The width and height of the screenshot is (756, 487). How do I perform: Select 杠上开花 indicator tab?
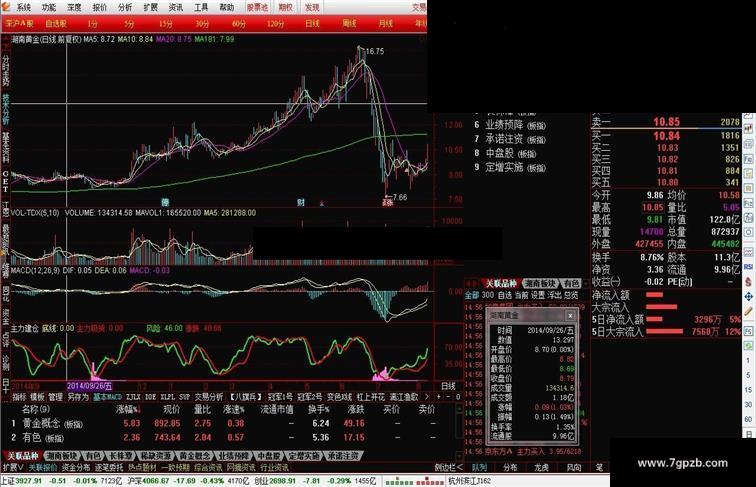[370, 397]
